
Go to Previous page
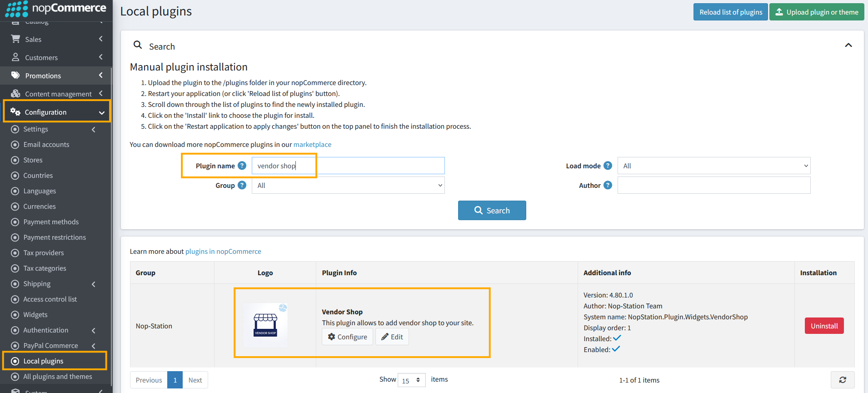(x=149, y=380)
